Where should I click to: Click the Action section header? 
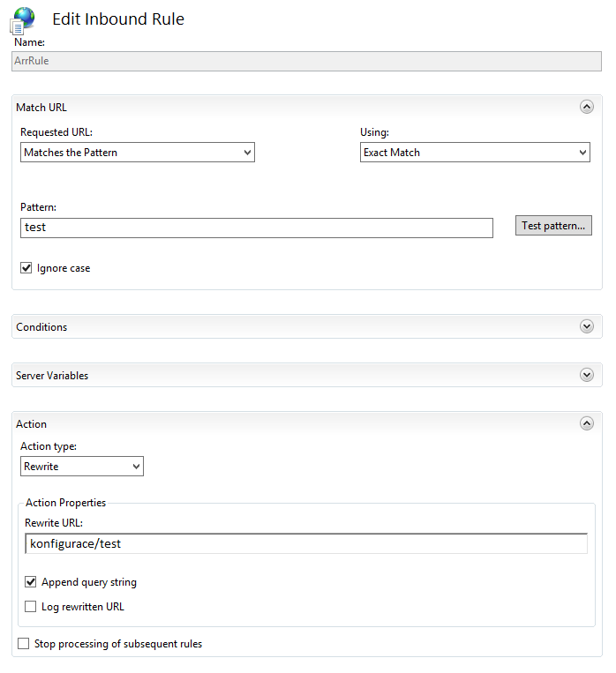(x=32, y=424)
